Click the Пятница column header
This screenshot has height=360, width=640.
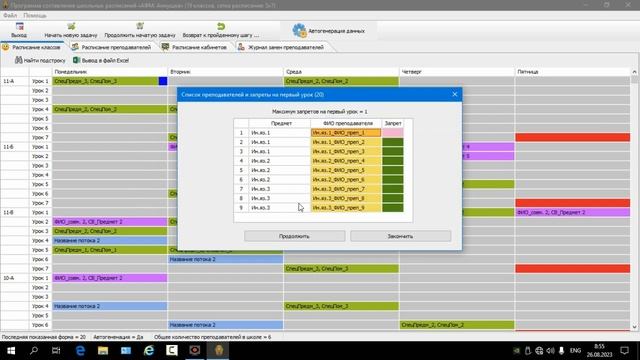pyautogui.click(x=573, y=71)
